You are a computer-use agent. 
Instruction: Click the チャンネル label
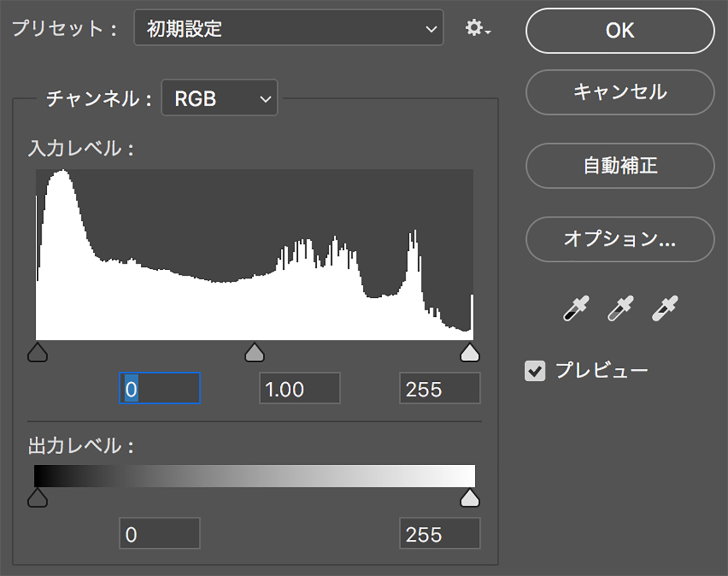(98, 98)
